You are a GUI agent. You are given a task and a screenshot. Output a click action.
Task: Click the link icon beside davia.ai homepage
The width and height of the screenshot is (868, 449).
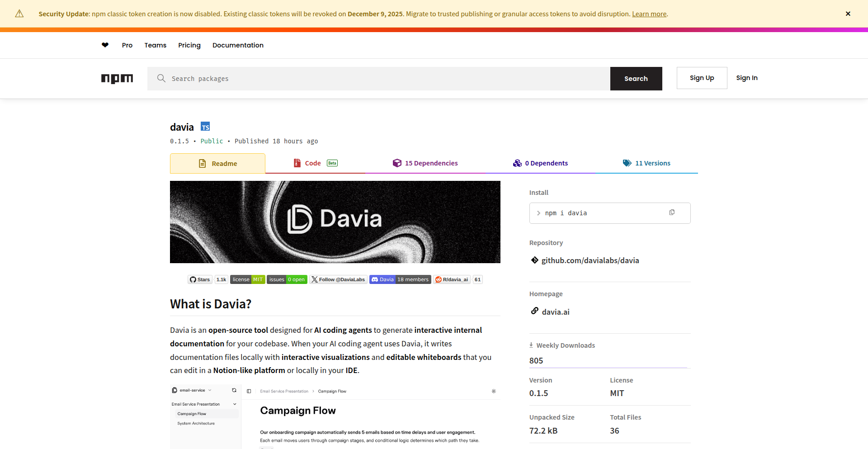click(534, 311)
